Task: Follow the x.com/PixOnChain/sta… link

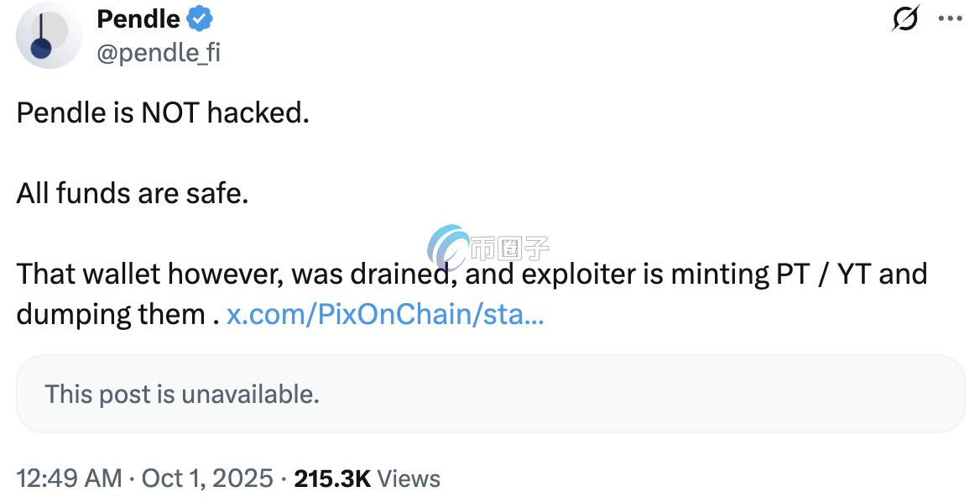Action: tap(385, 314)
